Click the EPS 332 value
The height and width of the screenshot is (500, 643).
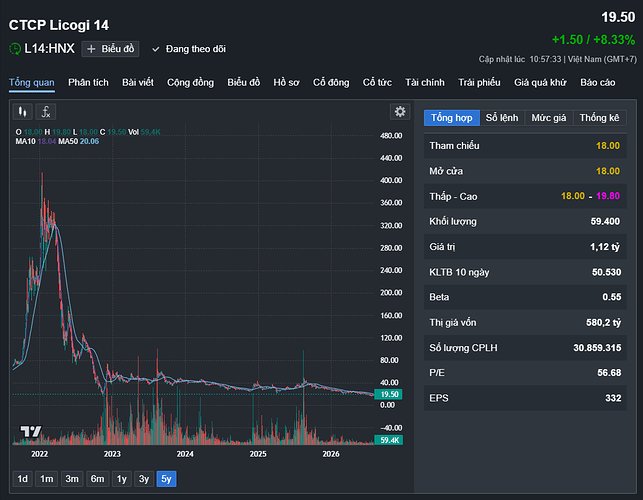pos(613,398)
